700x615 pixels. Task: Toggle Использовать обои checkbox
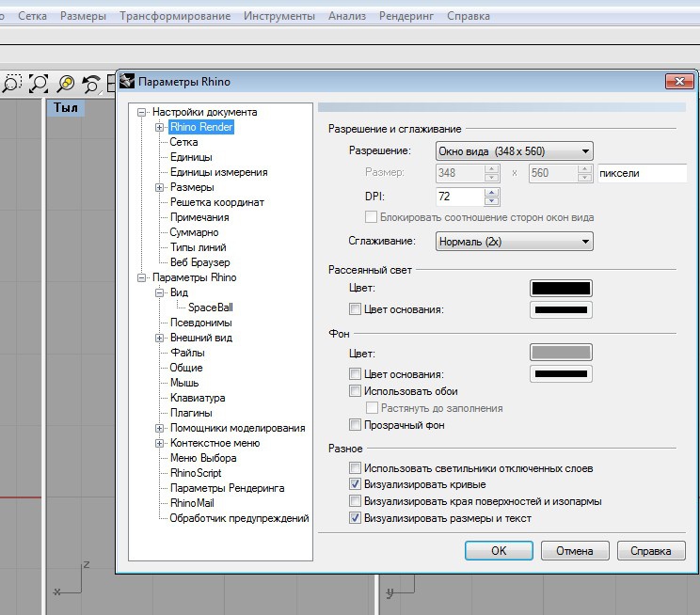point(356,391)
